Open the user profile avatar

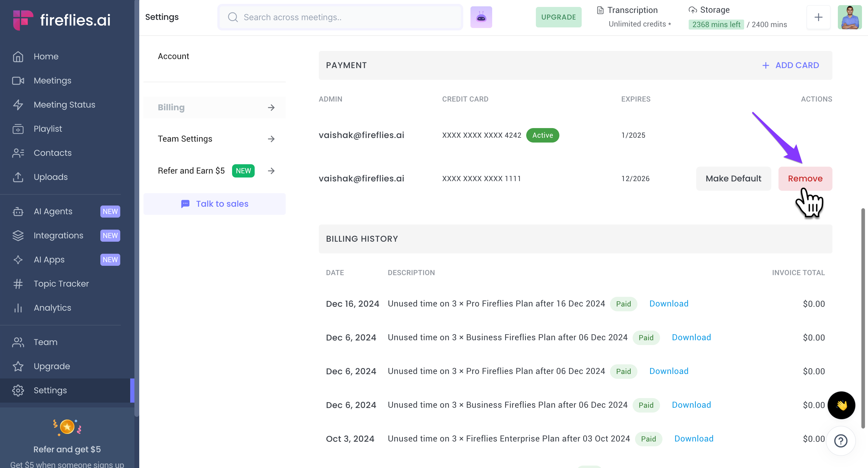[x=849, y=17]
